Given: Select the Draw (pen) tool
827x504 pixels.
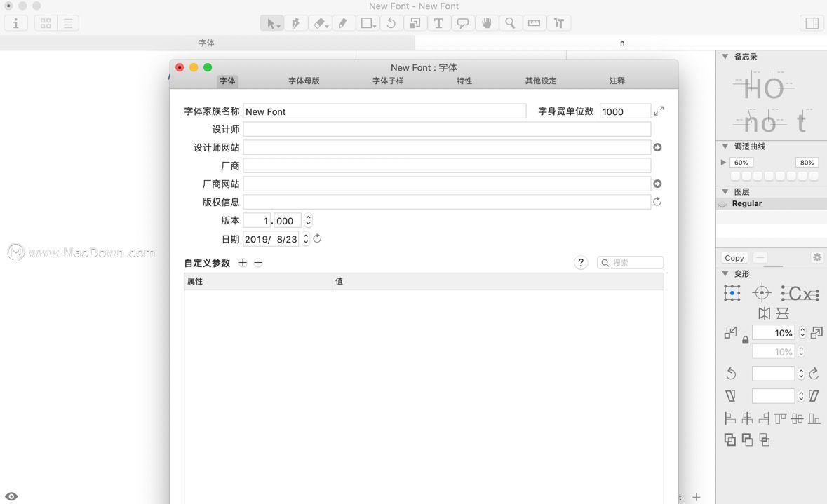Looking at the screenshot, I should (343, 22).
